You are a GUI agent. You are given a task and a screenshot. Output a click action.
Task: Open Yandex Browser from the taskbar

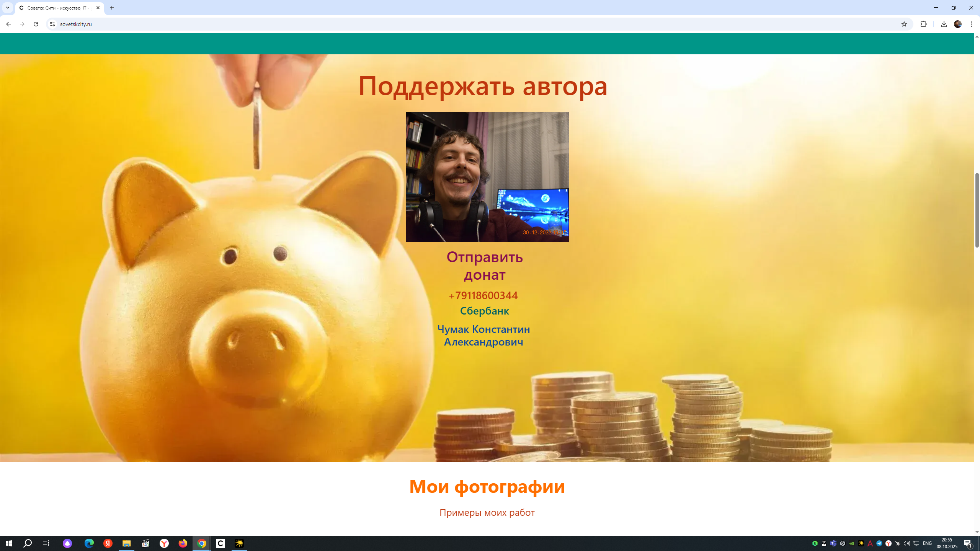point(164,543)
